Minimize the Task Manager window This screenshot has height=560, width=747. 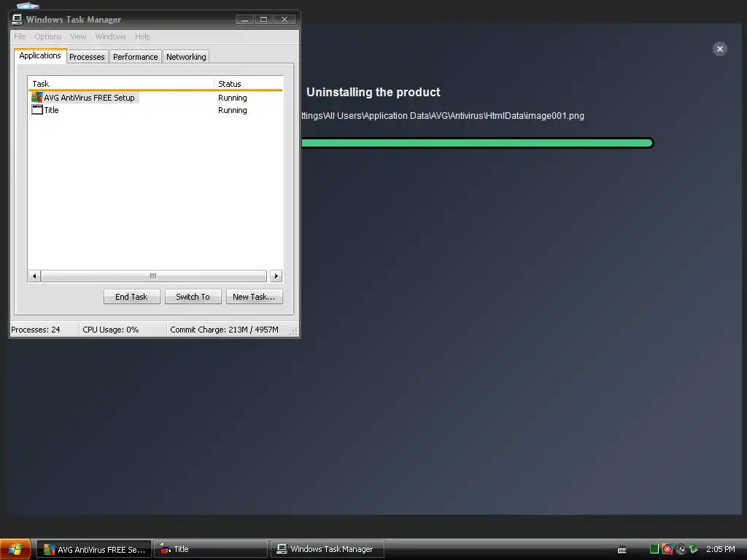pyautogui.click(x=245, y=19)
